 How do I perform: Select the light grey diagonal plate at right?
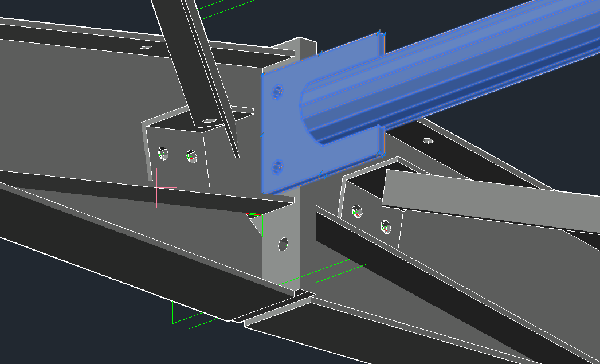tap(487, 201)
